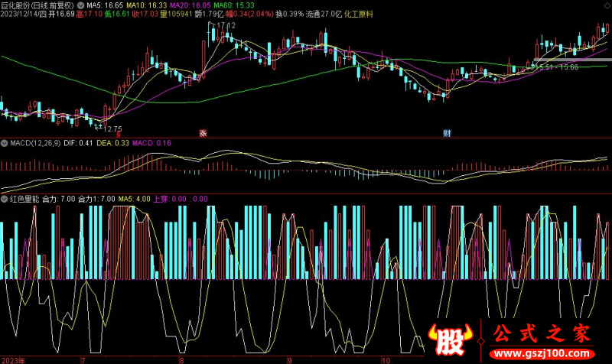The image size is (612, 364).
Task: Click the 15.51 - 15.66 gap label
Action: pyautogui.click(x=558, y=67)
